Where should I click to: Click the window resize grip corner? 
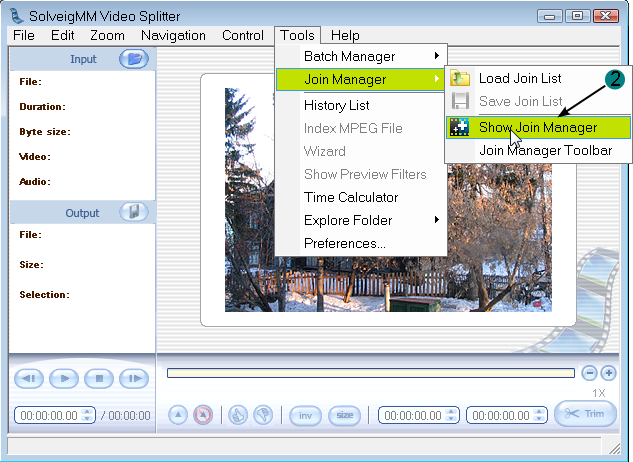point(614,448)
